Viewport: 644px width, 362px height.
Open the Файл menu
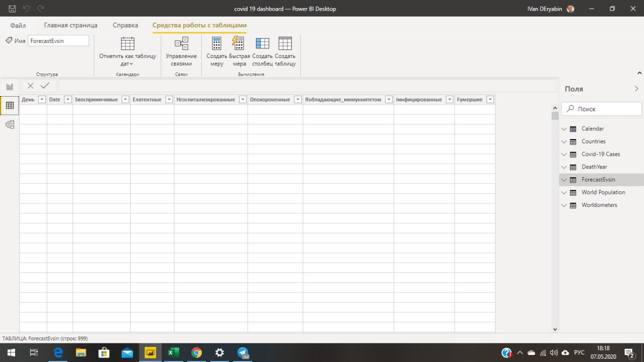[x=18, y=25]
